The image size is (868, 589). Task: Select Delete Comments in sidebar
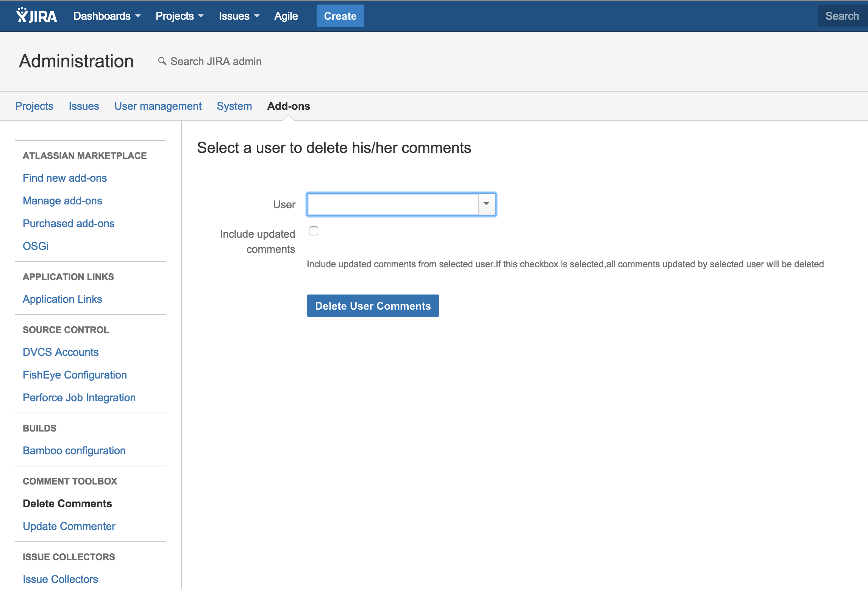[x=67, y=503]
